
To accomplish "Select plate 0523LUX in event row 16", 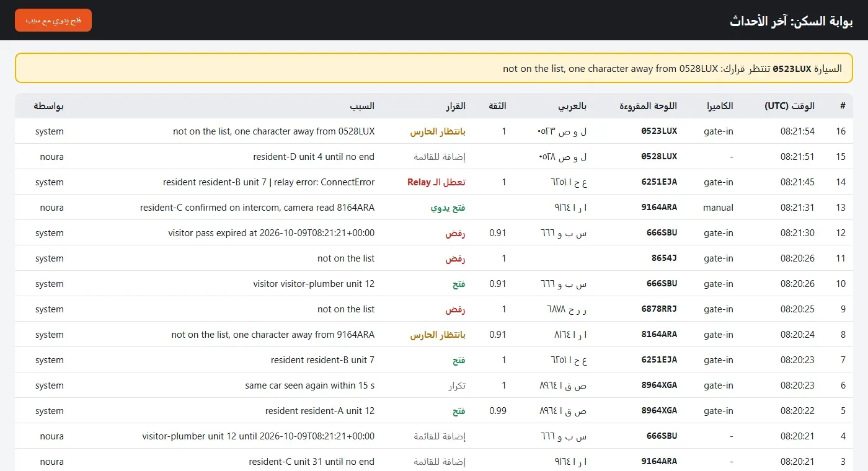I will coord(659,131).
